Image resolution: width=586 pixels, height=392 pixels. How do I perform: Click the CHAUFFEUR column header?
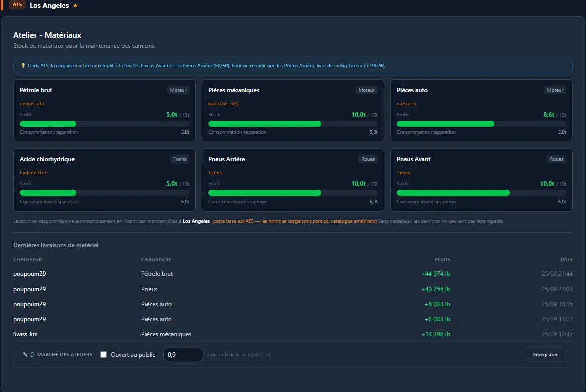pos(27,260)
